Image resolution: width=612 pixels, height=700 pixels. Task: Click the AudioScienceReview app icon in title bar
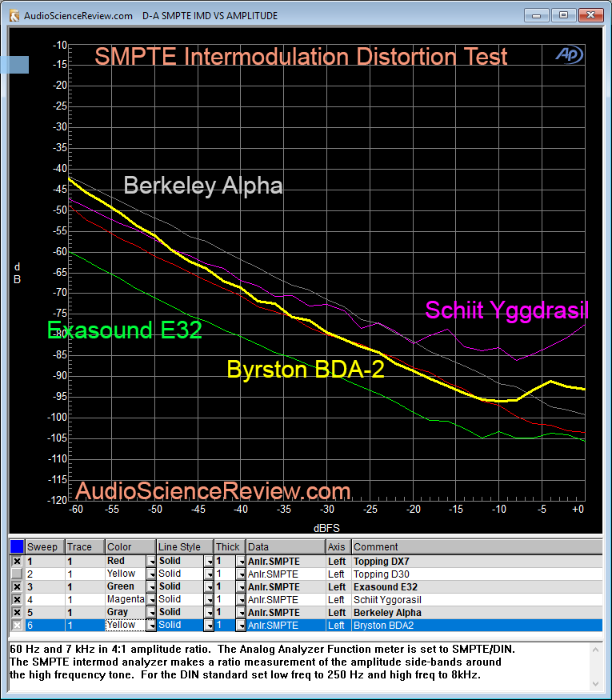[x=14, y=16]
